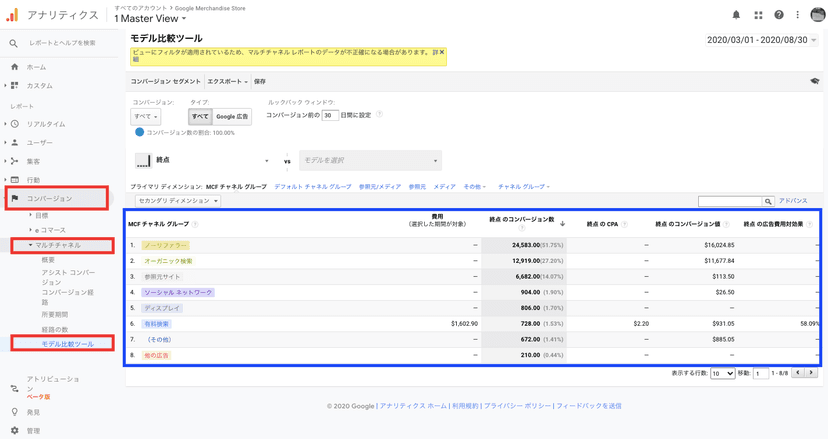Open the three-dot more options menu
828x439 pixels.
[797, 15]
